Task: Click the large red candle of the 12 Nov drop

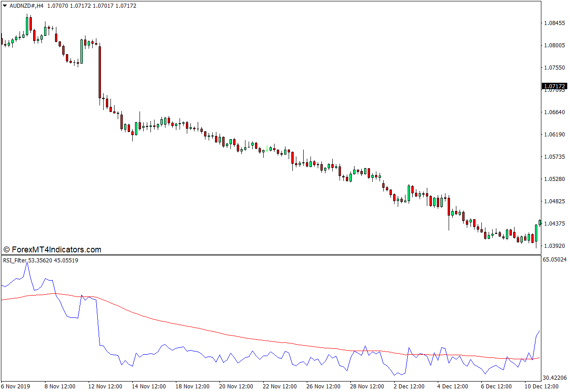Action: [100, 72]
